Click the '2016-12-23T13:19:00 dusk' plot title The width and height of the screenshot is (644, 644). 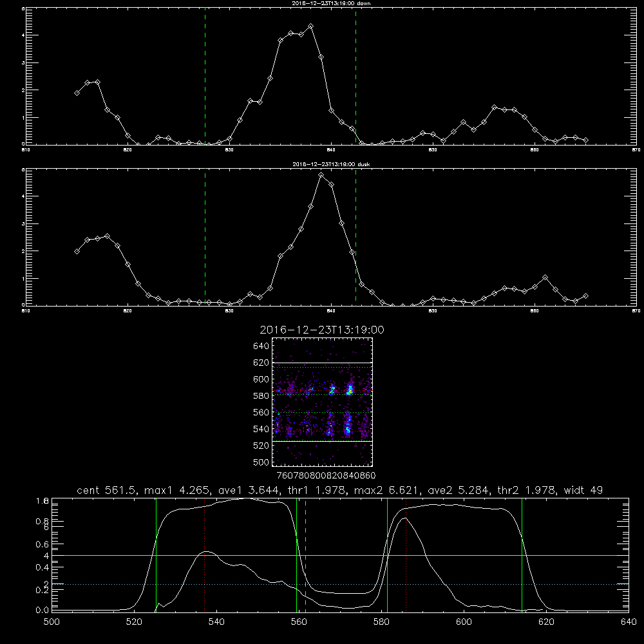coord(331,164)
